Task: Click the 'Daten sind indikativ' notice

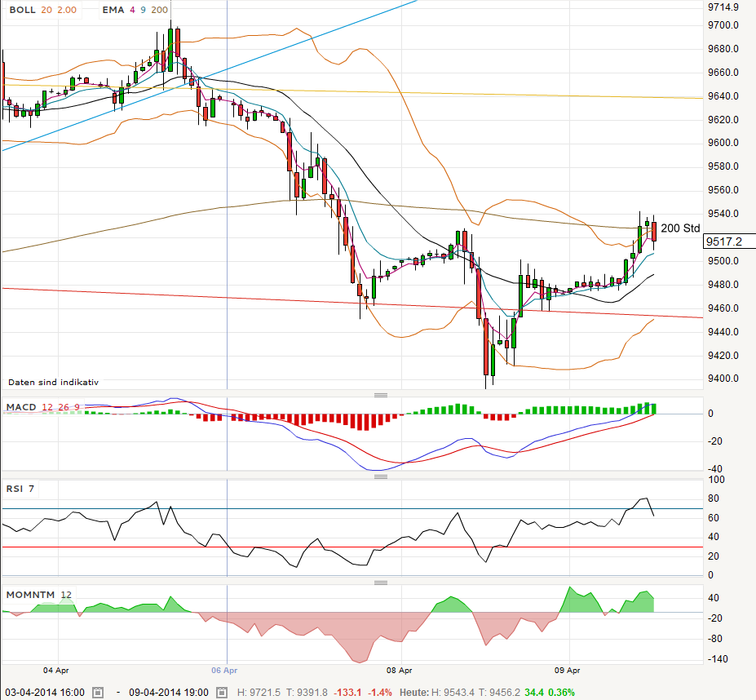Action: point(54,382)
